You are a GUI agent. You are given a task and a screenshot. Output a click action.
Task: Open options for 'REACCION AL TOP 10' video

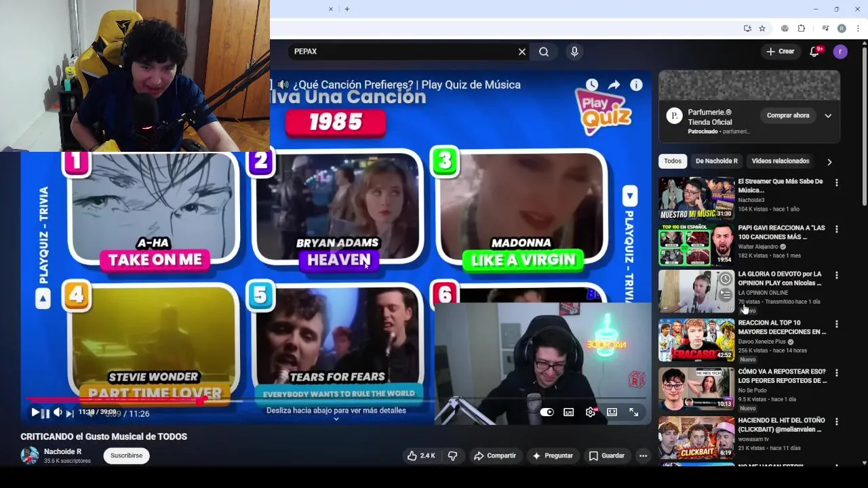837,324
